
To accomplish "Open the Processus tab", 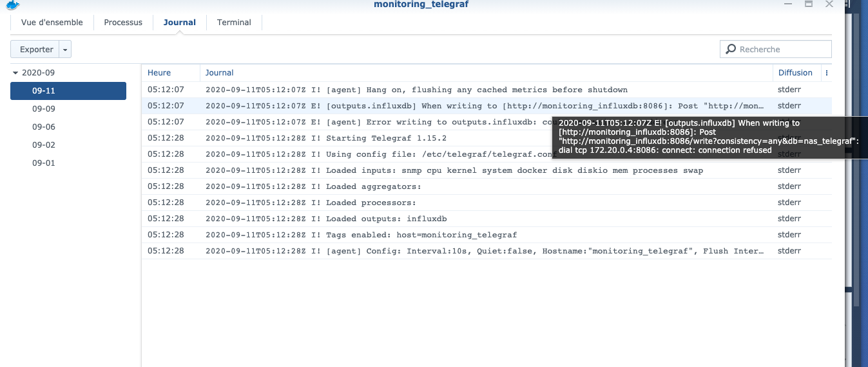I will [x=123, y=23].
